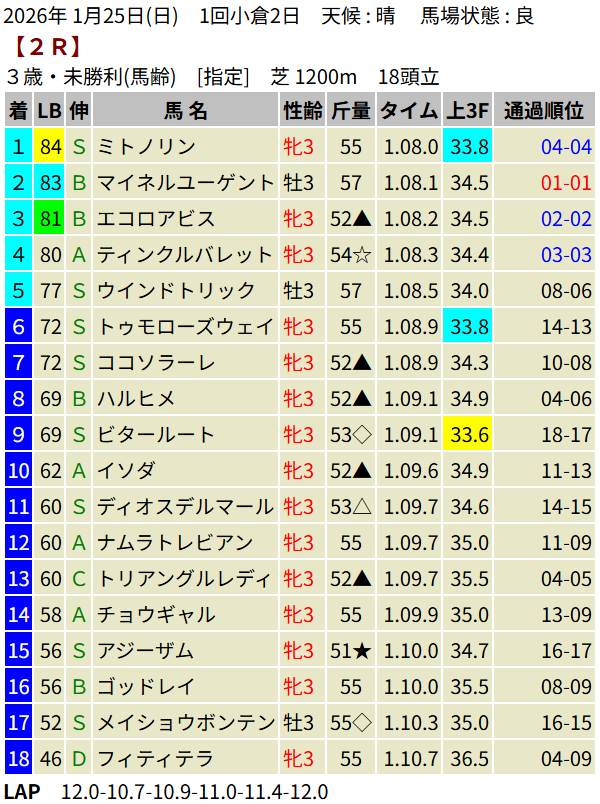
Task: Click the LB column header
Action: [50, 111]
